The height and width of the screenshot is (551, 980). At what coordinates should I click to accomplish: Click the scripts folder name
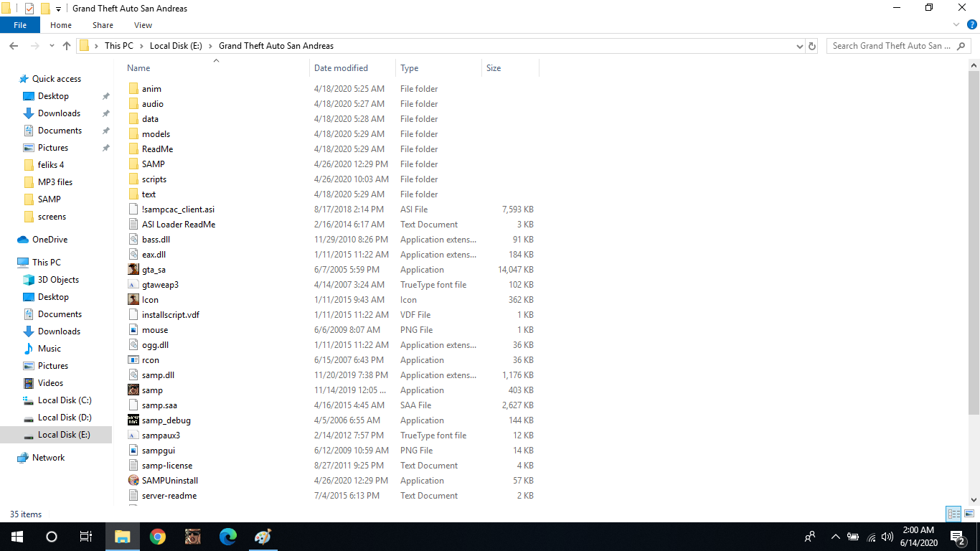click(x=154, y=179)
